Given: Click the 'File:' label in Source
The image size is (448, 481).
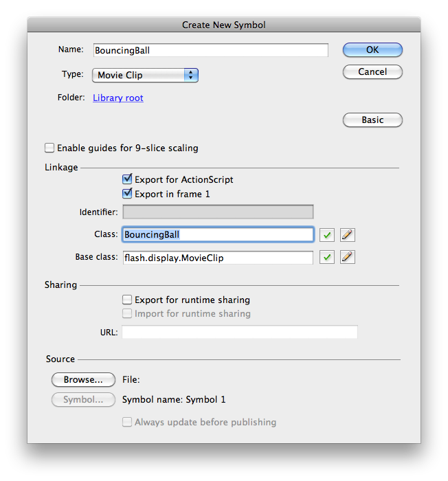Looking at the screenshot, I should click(131, 380).
